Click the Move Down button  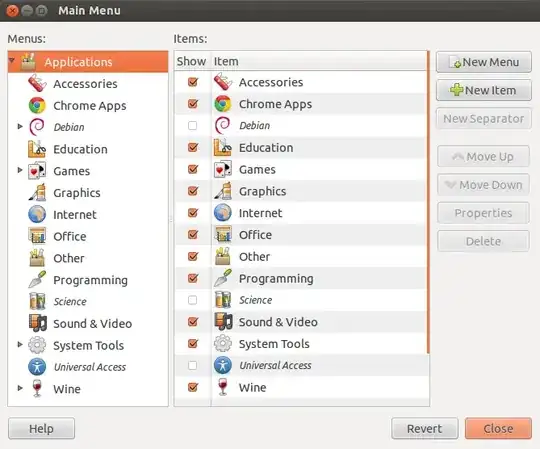pyautogui.click(x=484, y=185)
